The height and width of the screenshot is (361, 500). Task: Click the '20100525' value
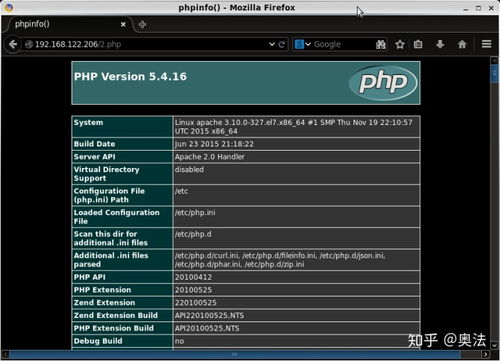[193, 290]
